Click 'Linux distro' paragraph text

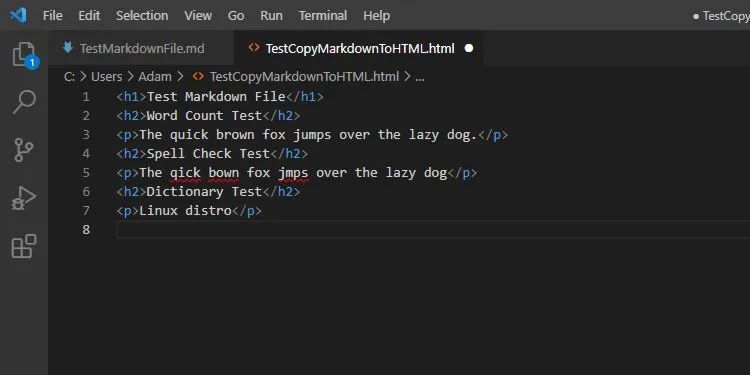[185, 210]
